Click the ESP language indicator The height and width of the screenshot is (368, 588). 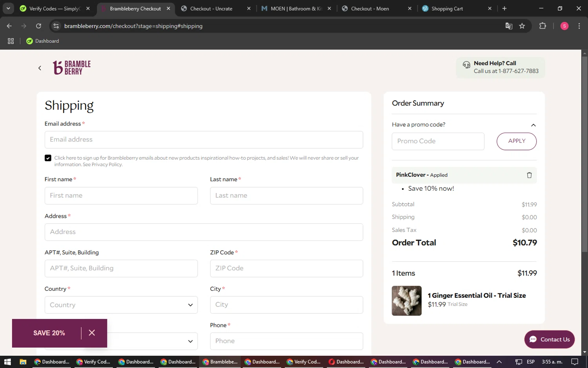point(531,362)
